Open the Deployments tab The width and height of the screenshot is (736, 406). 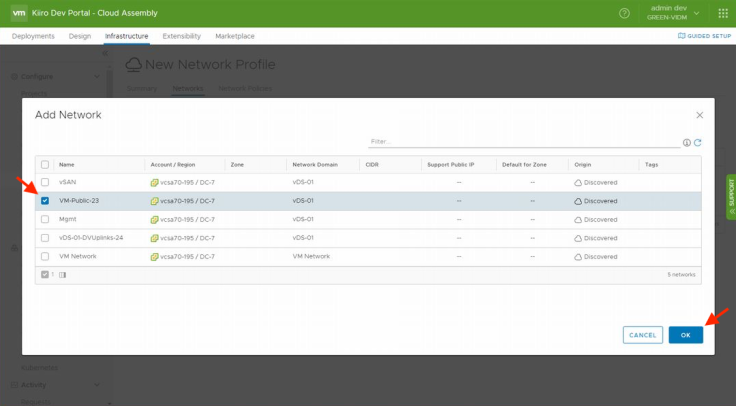click(x=33, y=36)
